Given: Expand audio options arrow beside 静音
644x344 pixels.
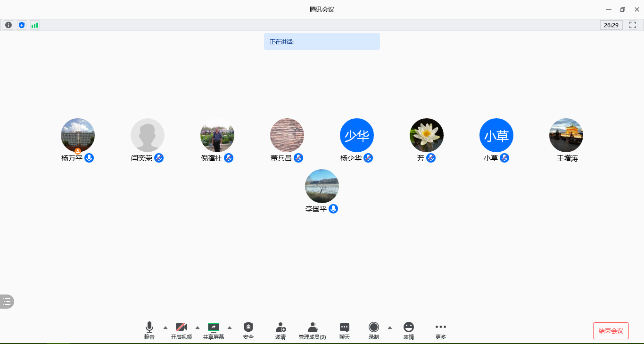Looking at the screenshot, I should click(165, 328).
